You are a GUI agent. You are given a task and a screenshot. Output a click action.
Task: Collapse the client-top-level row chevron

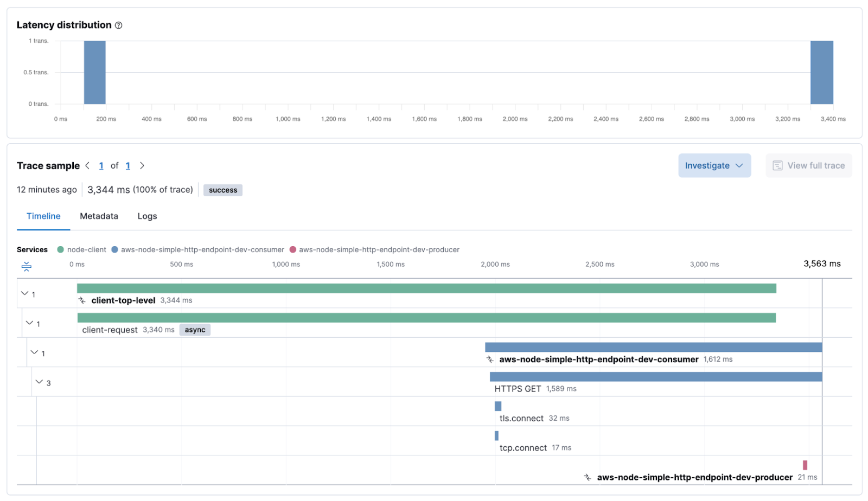(x=24, y=293)
